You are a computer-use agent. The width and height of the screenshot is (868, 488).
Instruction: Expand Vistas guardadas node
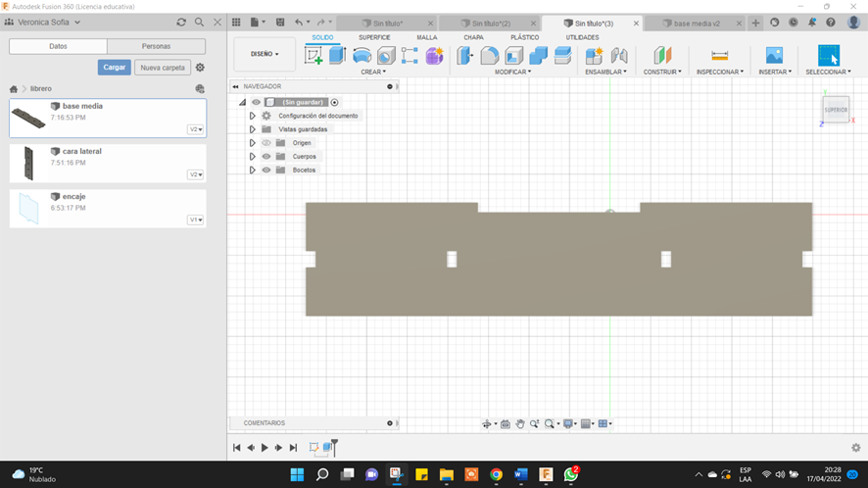tap(252, 129)
